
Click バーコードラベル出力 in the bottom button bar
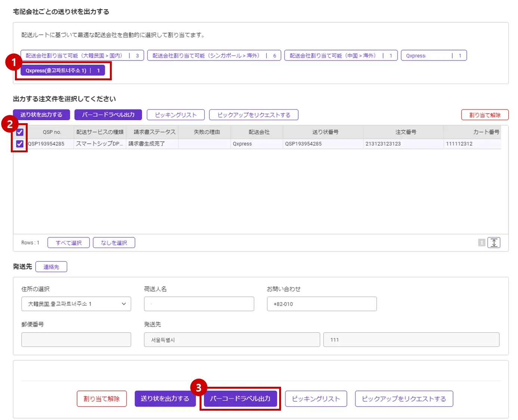[240, 399]
